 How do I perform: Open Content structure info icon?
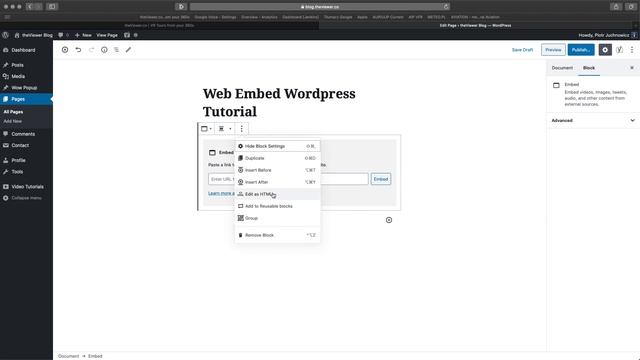(104, 50)
